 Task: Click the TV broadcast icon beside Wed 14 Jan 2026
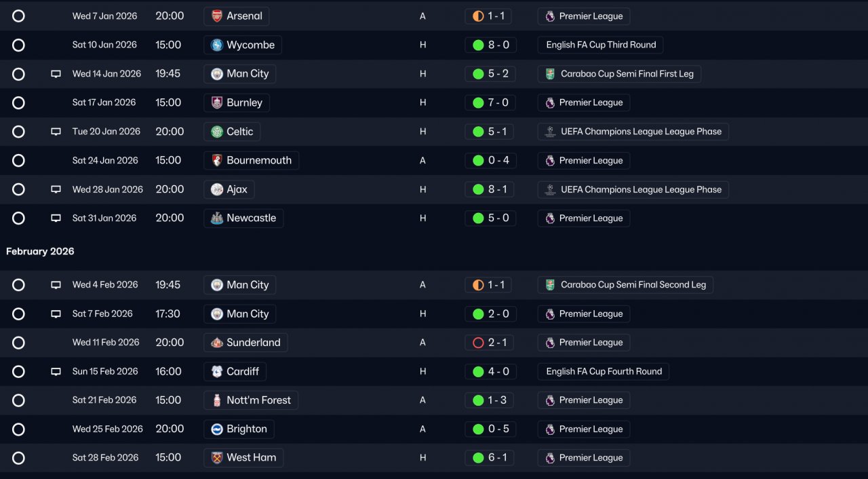pyautogui.click(x=56, y=74)
